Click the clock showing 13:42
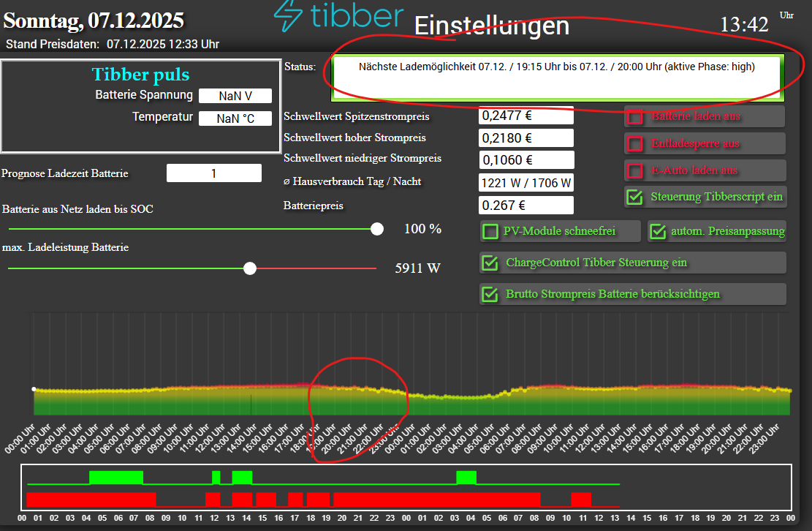The image size is (812, 531). pyautogui.click(x=744, y=24)
